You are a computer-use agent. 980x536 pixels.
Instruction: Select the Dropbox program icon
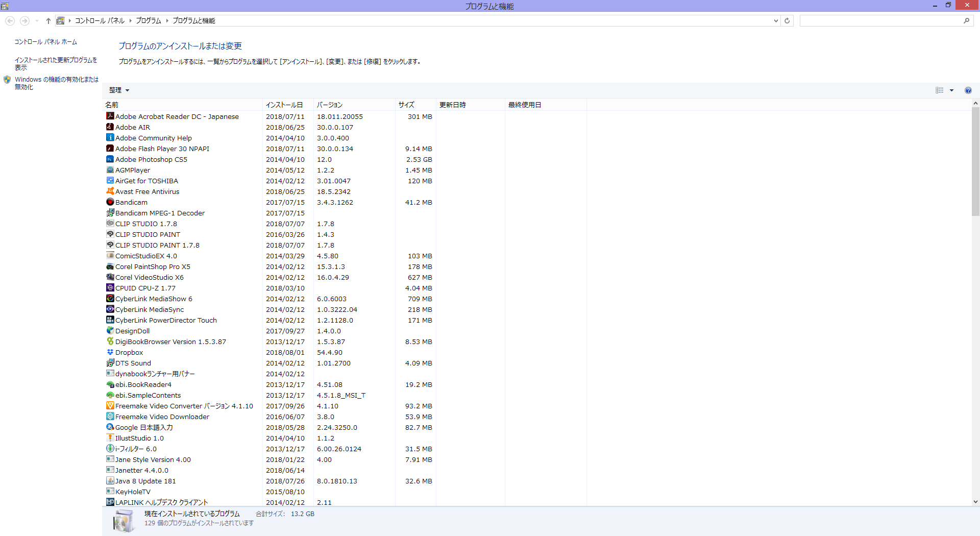point(110,352)
